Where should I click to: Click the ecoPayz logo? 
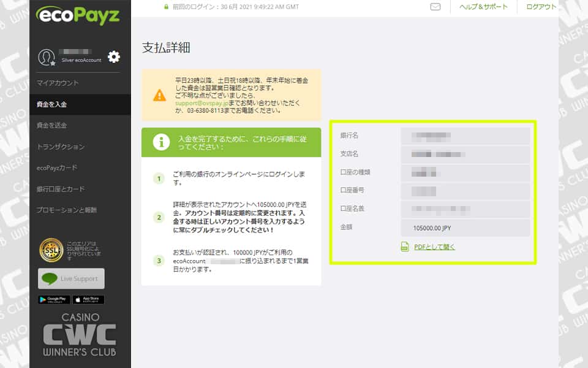click(x=78, y=15)
